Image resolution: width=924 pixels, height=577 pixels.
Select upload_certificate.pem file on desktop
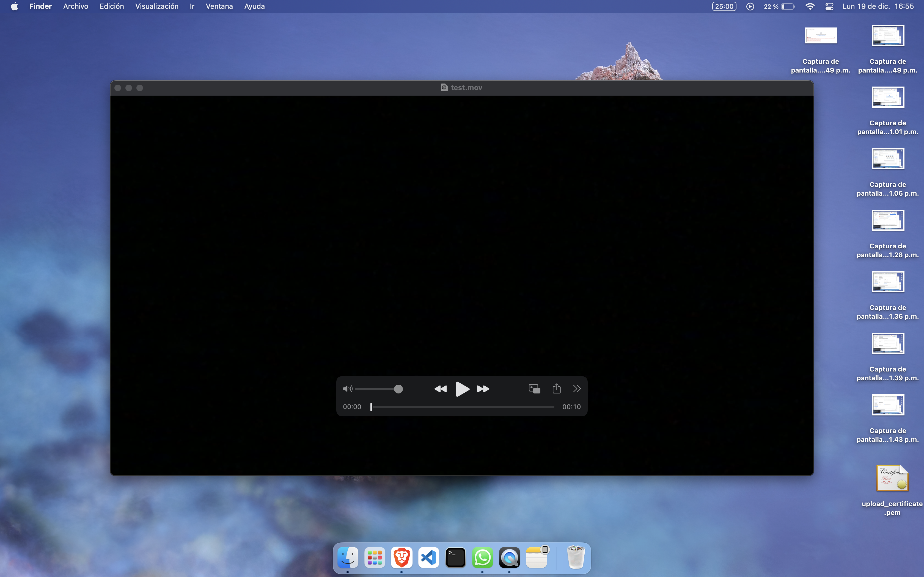892,479
